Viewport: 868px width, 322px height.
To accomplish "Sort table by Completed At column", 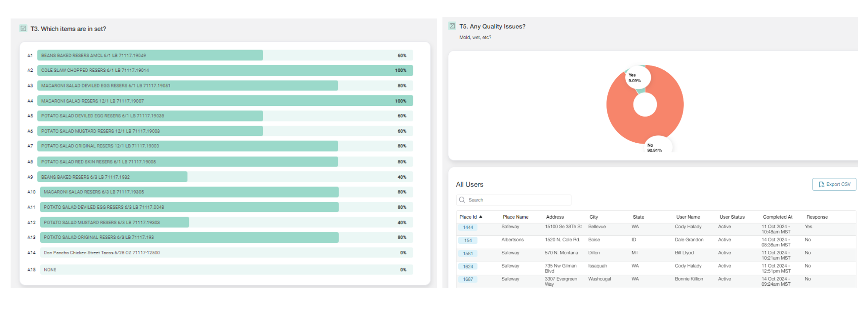I will (x=777, y=217).
